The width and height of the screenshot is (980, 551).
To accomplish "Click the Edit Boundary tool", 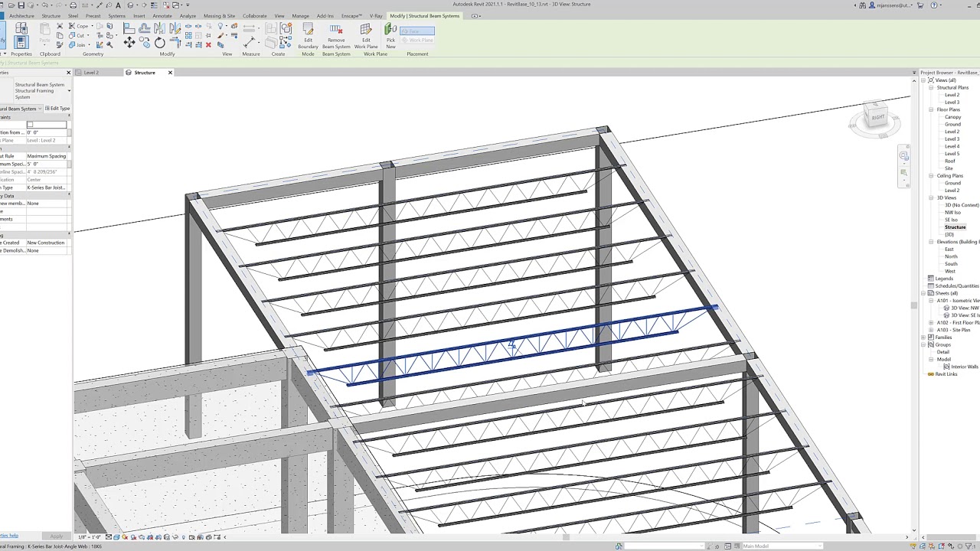I will (308, 37).
